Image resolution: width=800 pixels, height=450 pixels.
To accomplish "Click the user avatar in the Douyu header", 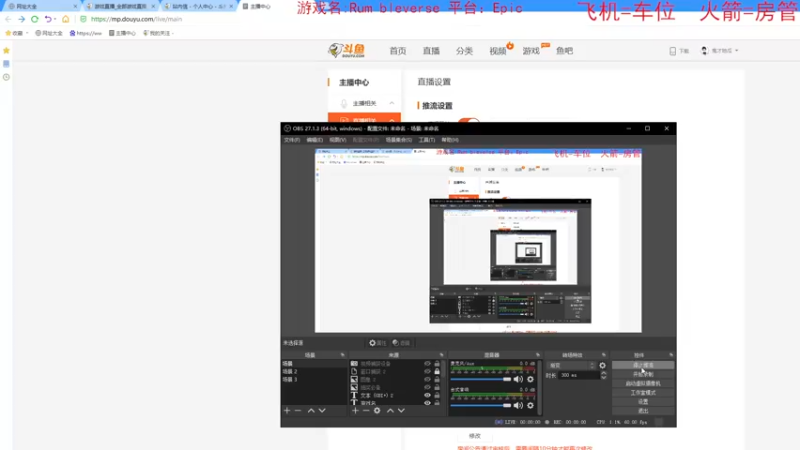I will [705, 51].
